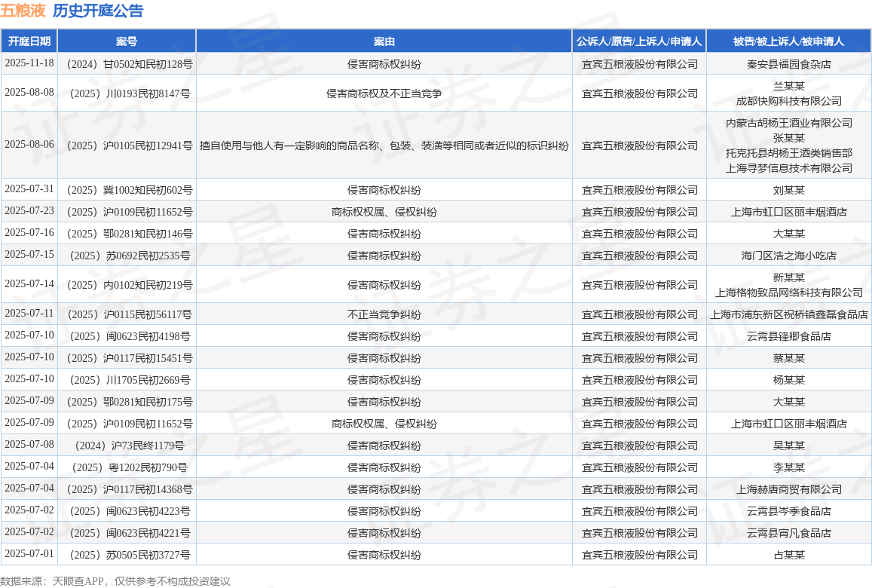Click date cell 2025-07-14
Image resolution: width=872 pixels, height=588 pixels.
29,283
